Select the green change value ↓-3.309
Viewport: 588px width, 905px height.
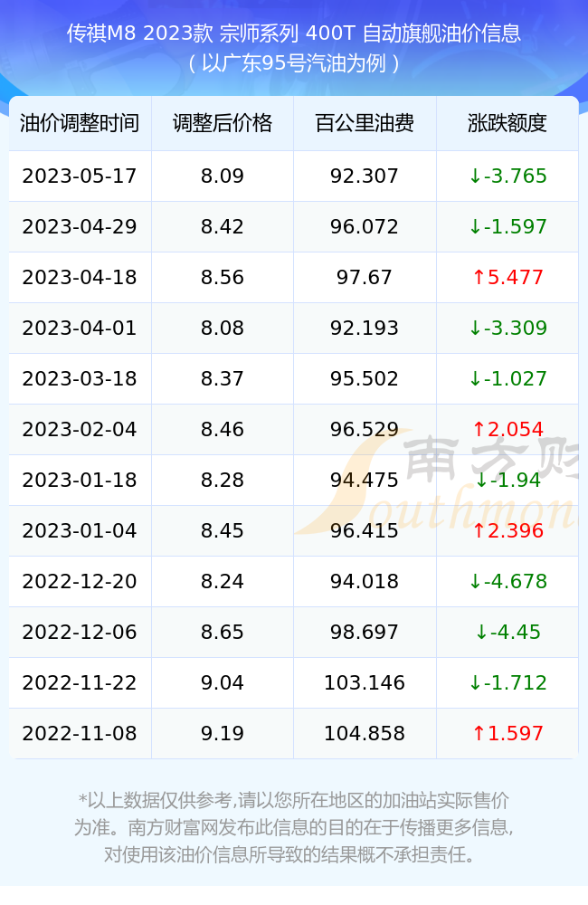[x=507, y=328]
